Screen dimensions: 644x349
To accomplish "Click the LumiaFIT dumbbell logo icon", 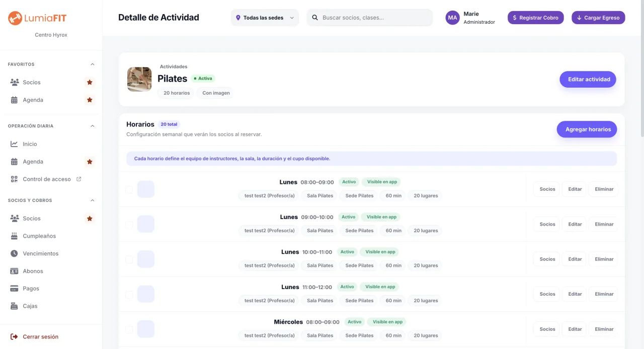I will [15, 18].
